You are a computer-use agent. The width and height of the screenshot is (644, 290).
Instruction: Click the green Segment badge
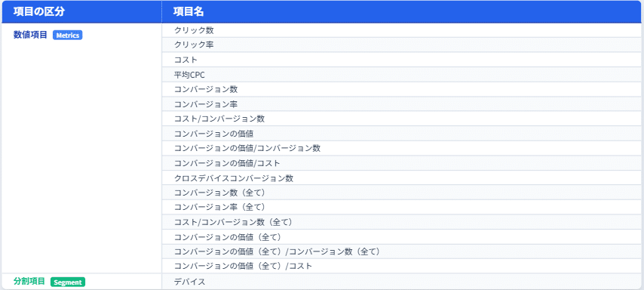tap(68, 282)
